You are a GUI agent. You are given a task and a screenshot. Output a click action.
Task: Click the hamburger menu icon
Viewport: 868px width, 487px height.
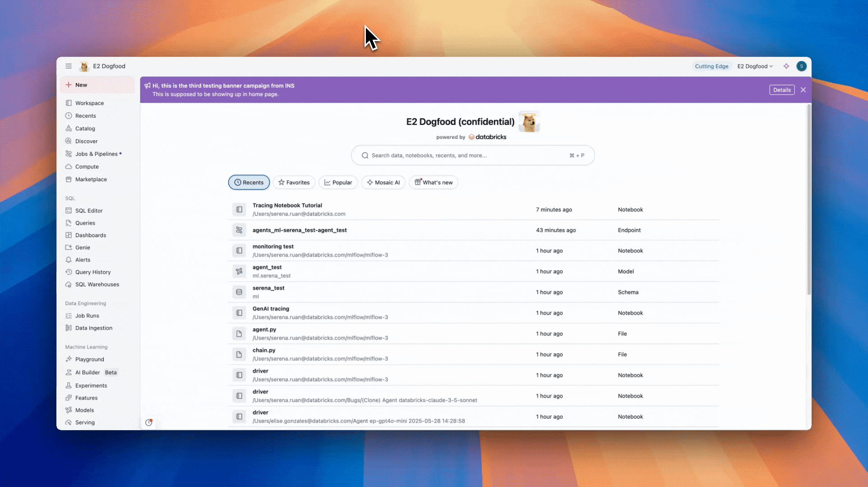pyautogui.click(x=69, y=66)
